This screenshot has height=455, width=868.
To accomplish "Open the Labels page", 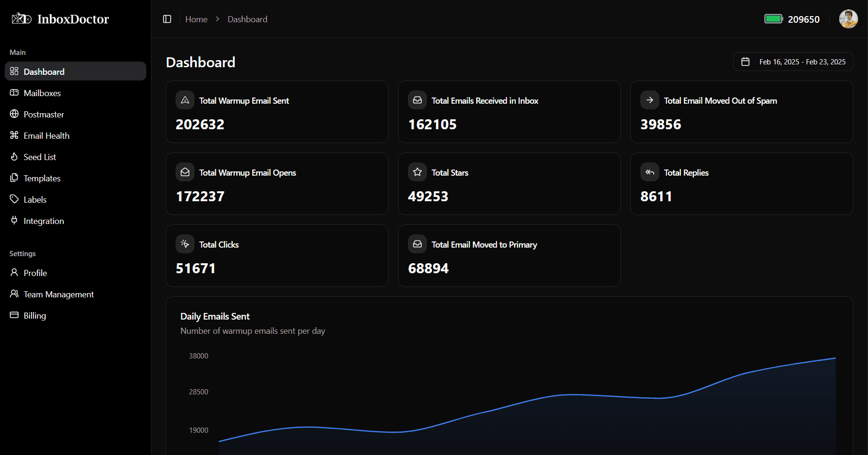I will click(75, 199).
